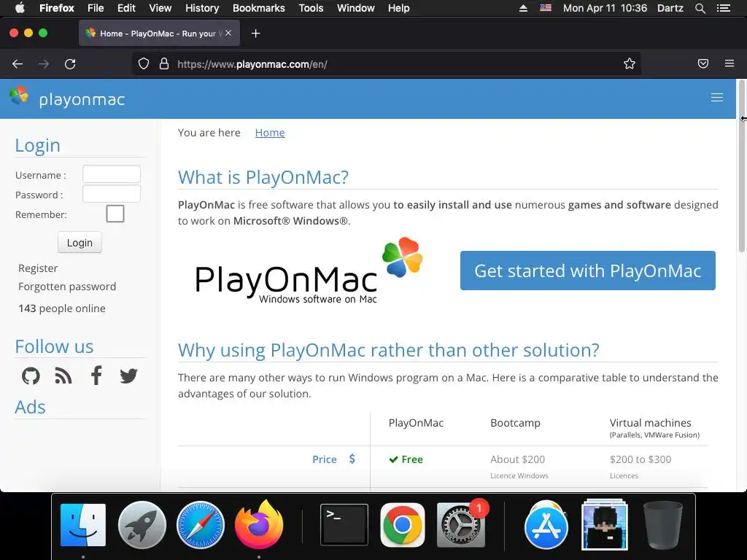Open the Twitter bird icon
This screenshot has width=747, height=560.
pos(128,376)
